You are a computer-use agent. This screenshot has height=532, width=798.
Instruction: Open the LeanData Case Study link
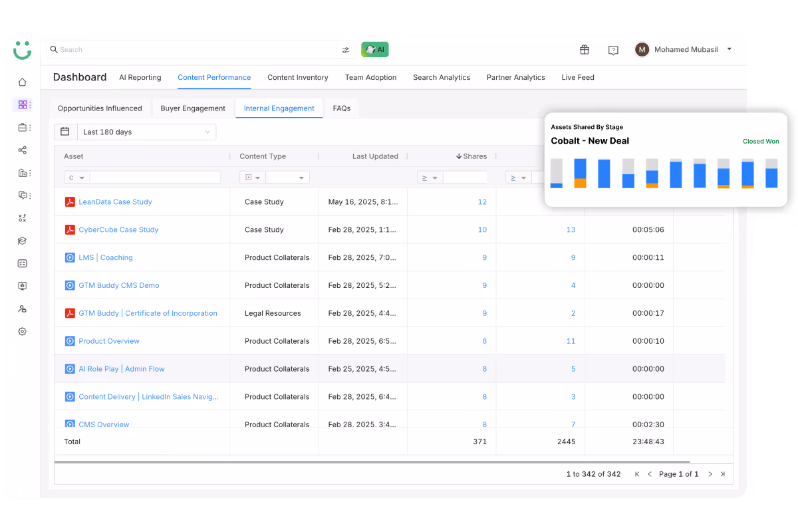click(116, 201)
